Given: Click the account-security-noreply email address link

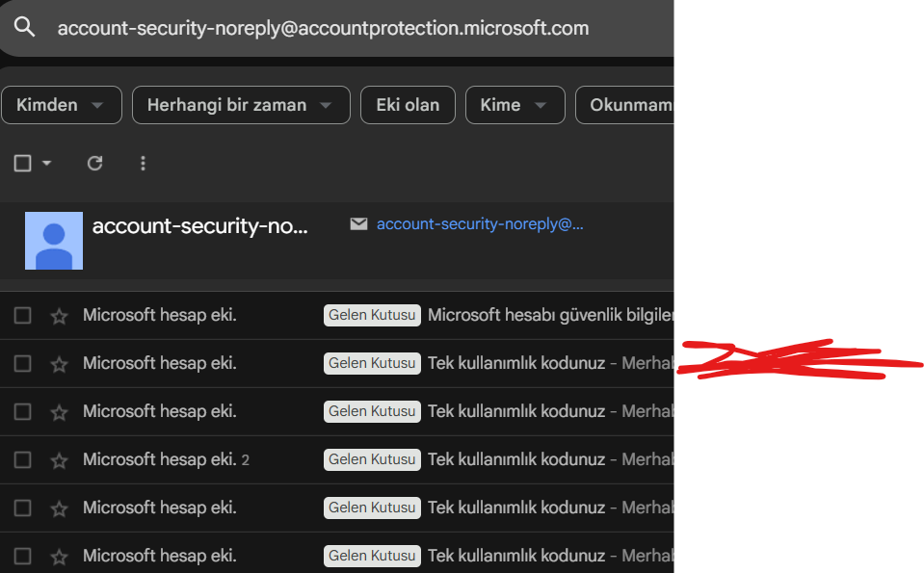Looking at the screenshot, I should pyautogui.click(x=480, y=224).
